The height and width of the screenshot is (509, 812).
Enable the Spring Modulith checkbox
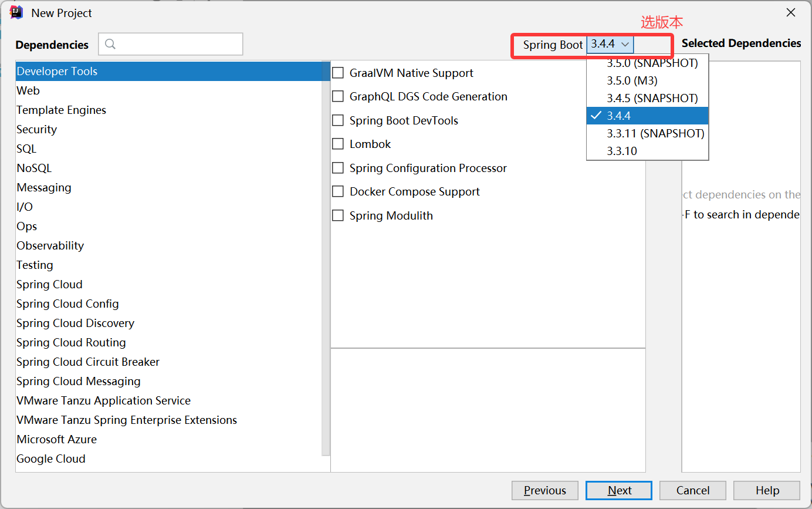[x=338, y=215]
